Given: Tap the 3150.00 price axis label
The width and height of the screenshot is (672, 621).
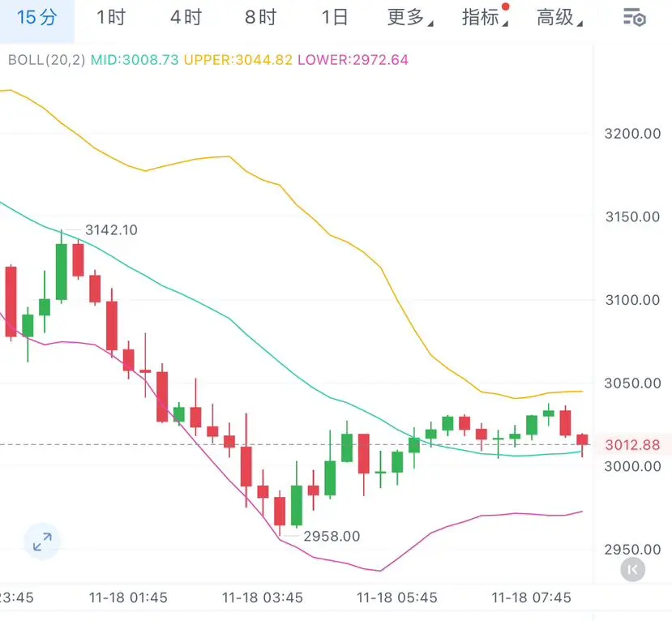Looking at the screenshot, I should pyautogui.click(x=632, y=216).
